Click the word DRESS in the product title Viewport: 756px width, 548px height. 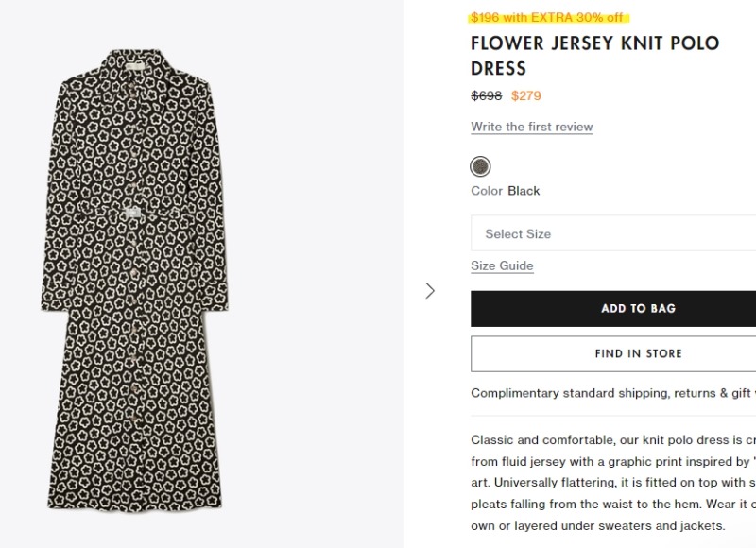click(x=498, y=68)
